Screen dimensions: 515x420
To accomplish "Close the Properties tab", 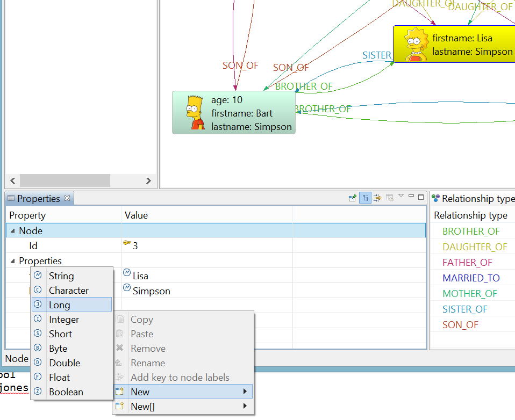I will pyautogui.click(x=67, y=198).
